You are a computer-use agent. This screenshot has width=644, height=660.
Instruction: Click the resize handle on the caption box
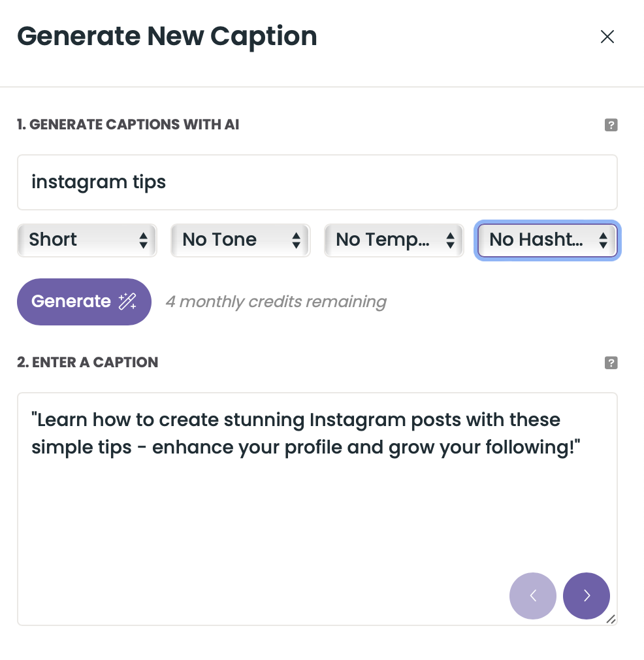[613, 619]
